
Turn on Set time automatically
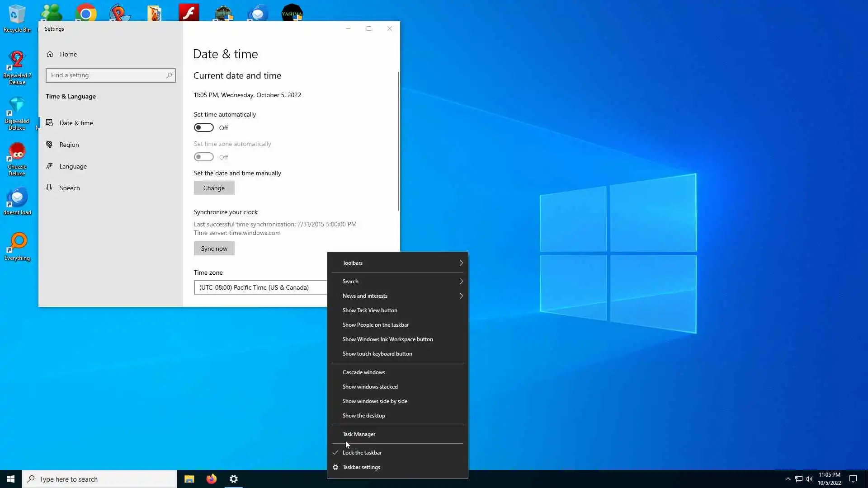coord(204,128)
